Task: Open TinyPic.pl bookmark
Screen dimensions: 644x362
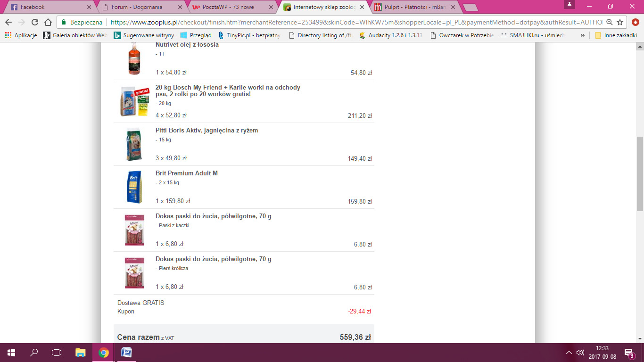Action: pyautogui.click(x=249, y=35)
